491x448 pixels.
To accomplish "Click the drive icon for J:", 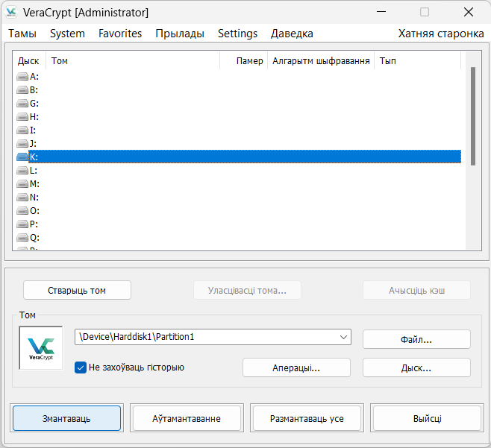I will pyautogui.click(x=22, y=144).
